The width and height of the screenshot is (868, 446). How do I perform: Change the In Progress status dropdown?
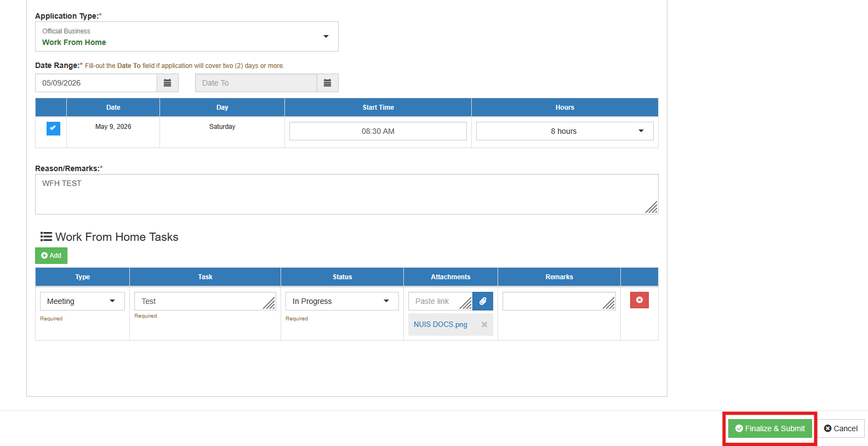click(342, 301)
